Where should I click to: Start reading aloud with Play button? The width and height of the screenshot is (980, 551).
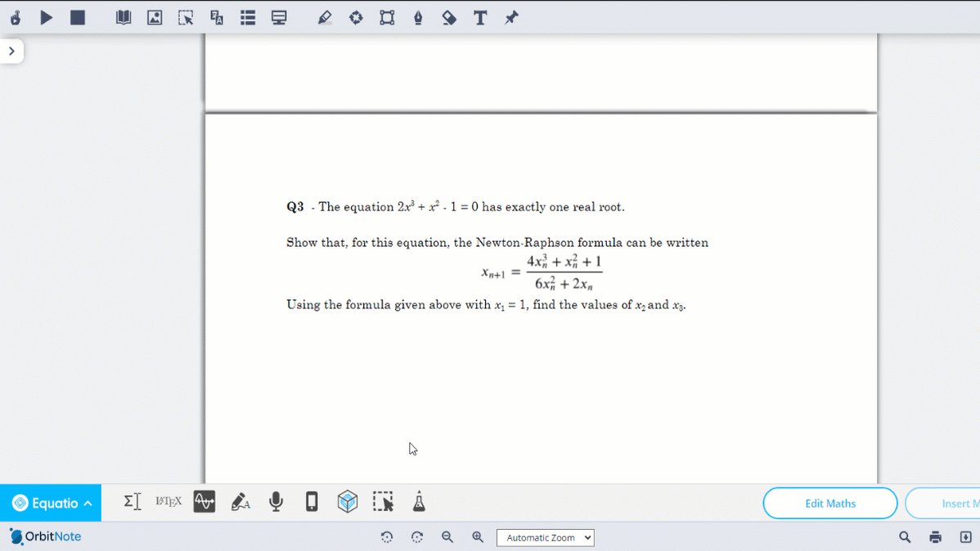point(47,17)
